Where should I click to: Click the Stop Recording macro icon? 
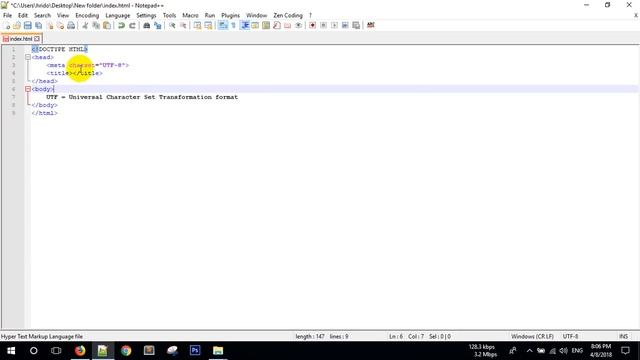coord(323,25)
